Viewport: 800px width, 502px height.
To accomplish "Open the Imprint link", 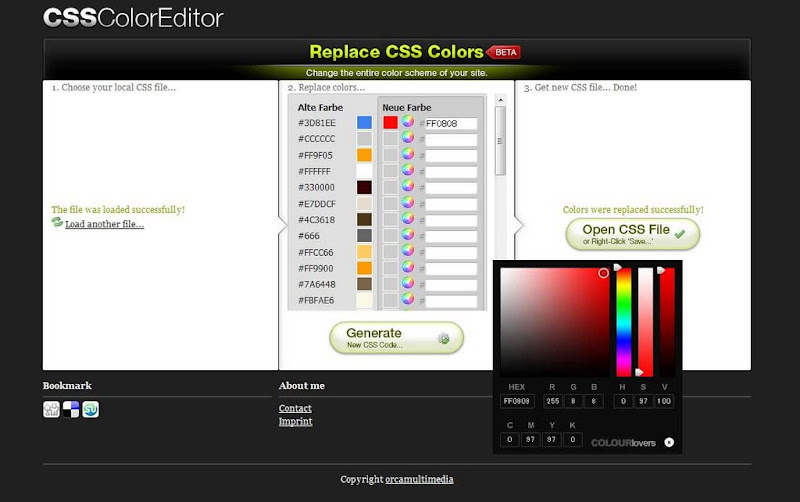I will pos(295,421).
